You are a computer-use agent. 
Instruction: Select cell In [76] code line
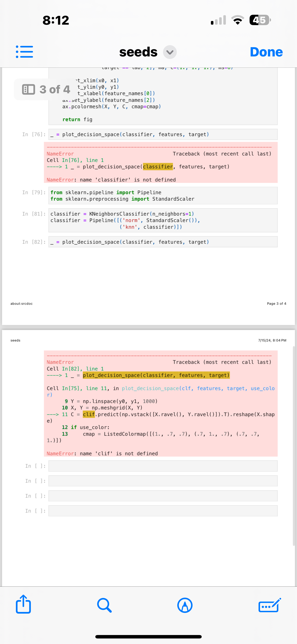coord(163,134)
